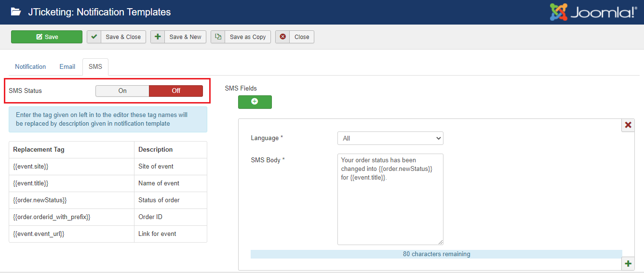Switch to the Notification tab
Viewport: 644px width, 273px height.
pyautogui.click(x=30, y=67)
